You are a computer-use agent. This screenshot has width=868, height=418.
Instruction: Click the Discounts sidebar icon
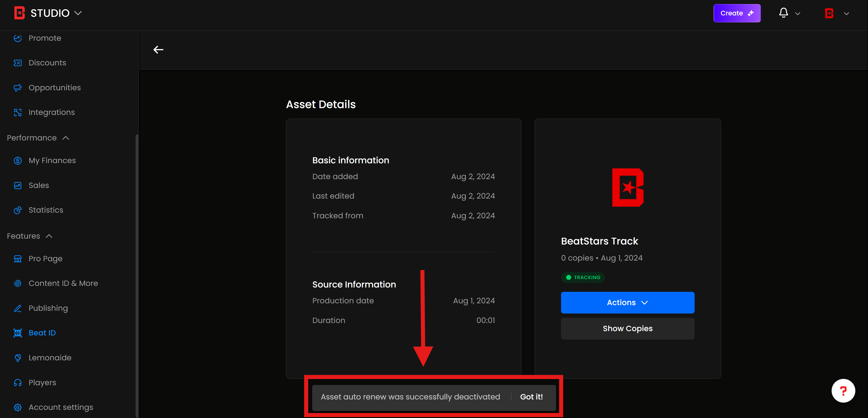18,63
